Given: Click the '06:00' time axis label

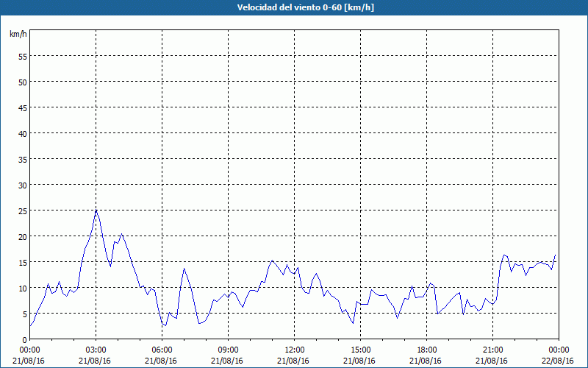Looking at the screenshot, I should tap(162, 350).
